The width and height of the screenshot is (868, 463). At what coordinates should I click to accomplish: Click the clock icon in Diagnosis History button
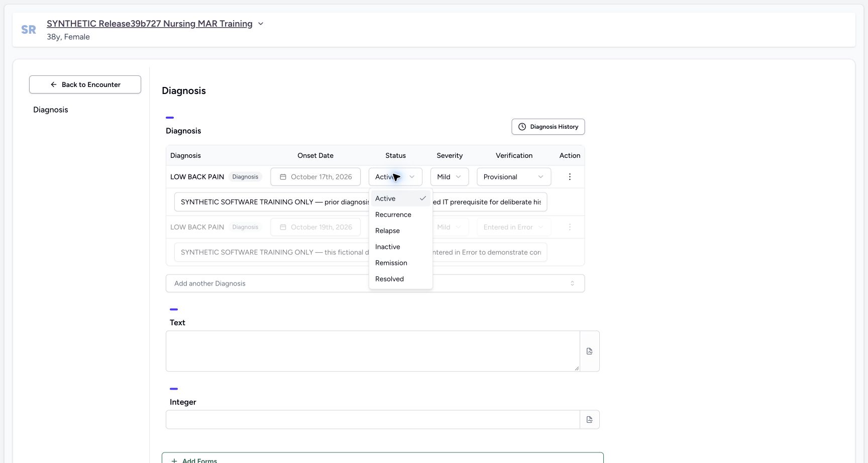pyautogui.click(x=522, y=127)
